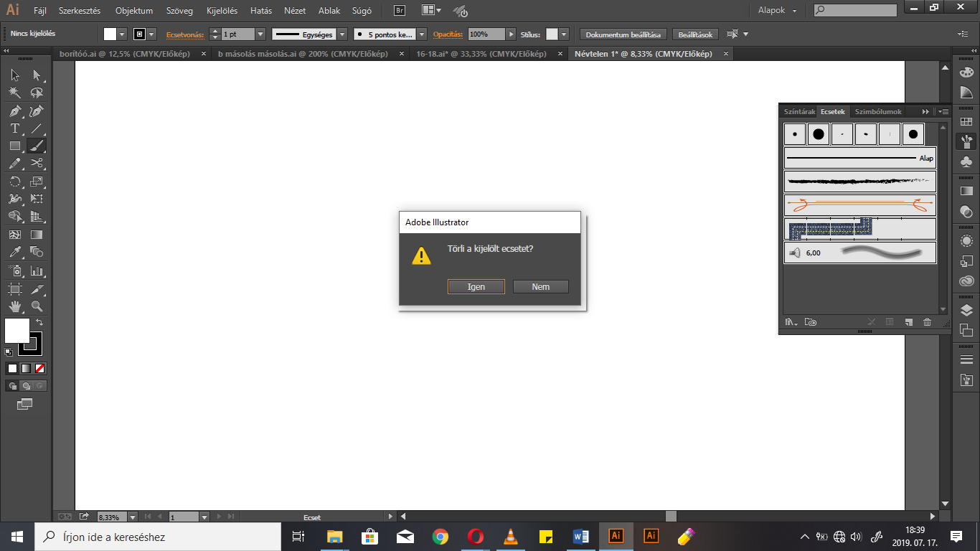Screen dimensions: 980x551
Task: Select the Scissors tool
Action: coord(37,163)
